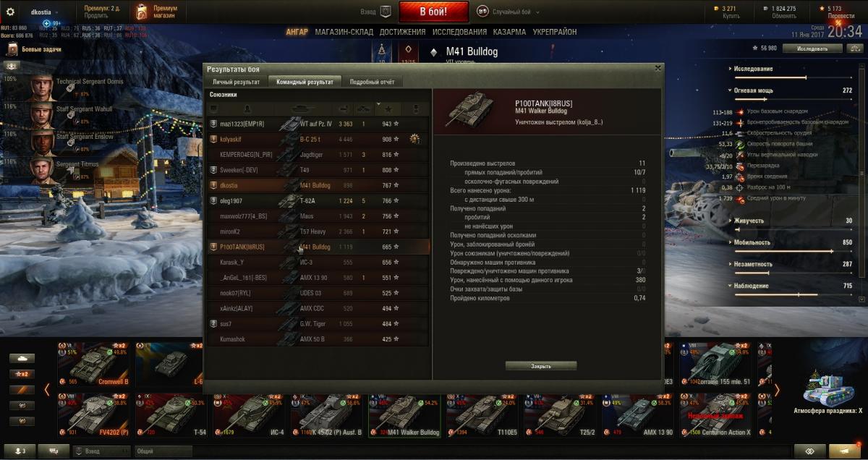
Task: Open the settings gear in the top-left corner
Action: point(10,12)
